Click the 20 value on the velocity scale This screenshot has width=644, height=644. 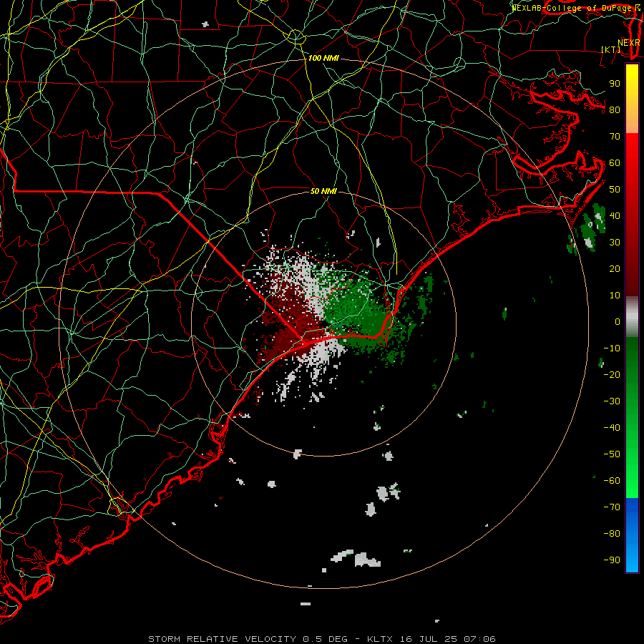coord(615,268)
